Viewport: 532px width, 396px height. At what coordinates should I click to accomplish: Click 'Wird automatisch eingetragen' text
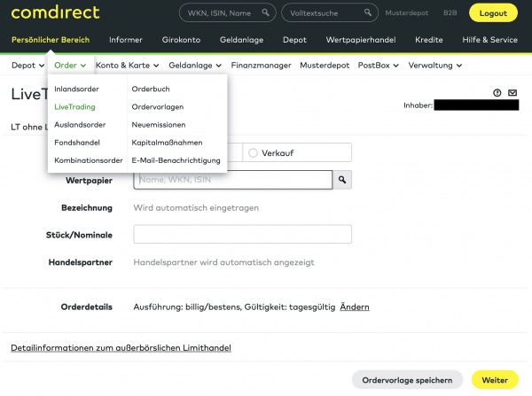tap(196, 208)
